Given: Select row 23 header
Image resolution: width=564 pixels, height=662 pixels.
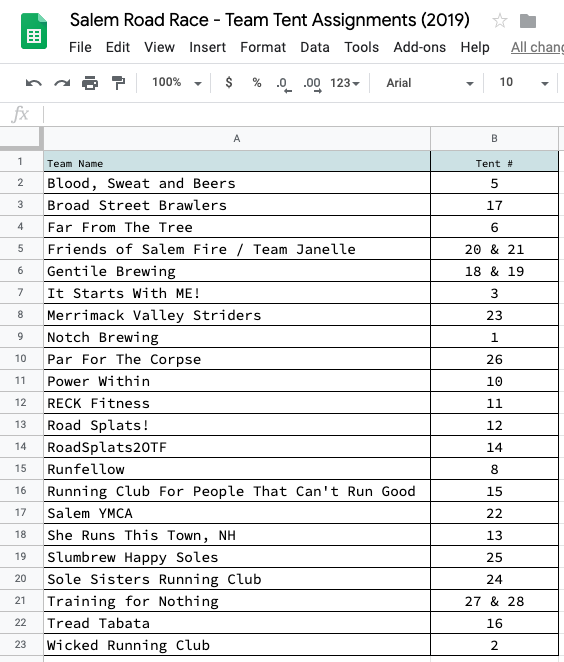Looking at the screenshot, I should coord(20,645).
